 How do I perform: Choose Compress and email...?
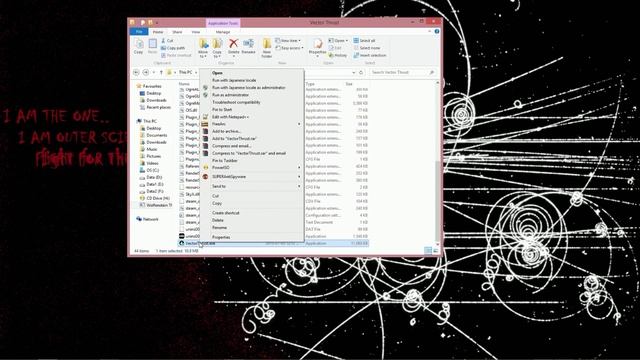pos(231,146)
